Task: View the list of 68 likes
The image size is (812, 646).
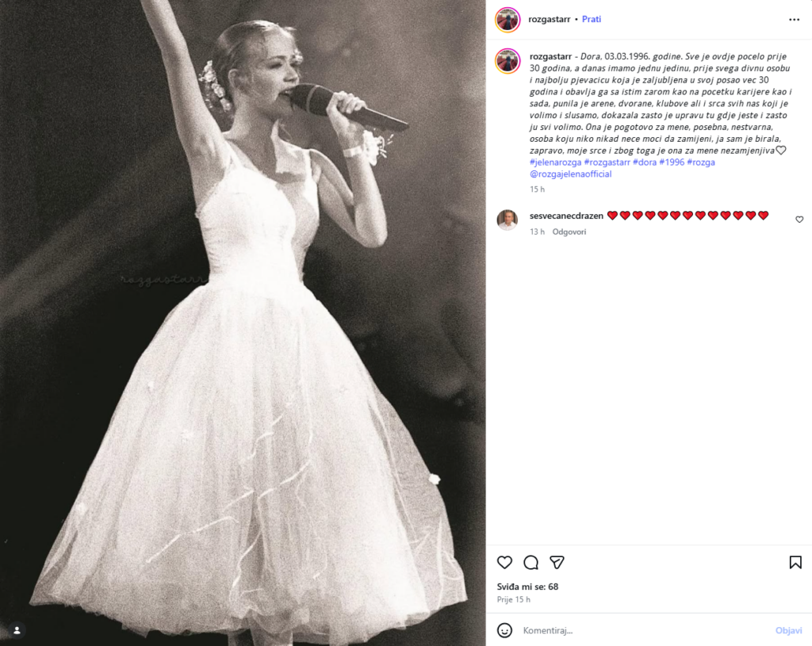Action: (528, 587)
